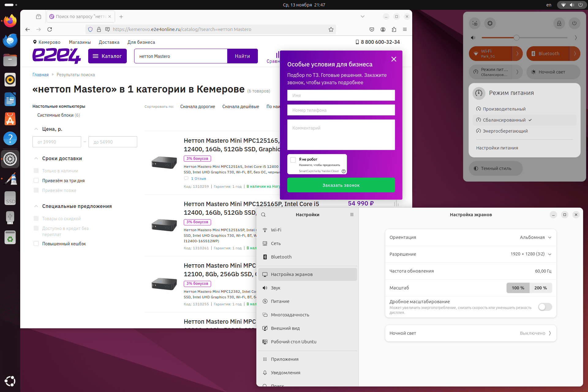Open Внешний вид section in Settings

[x=307, y=328]
